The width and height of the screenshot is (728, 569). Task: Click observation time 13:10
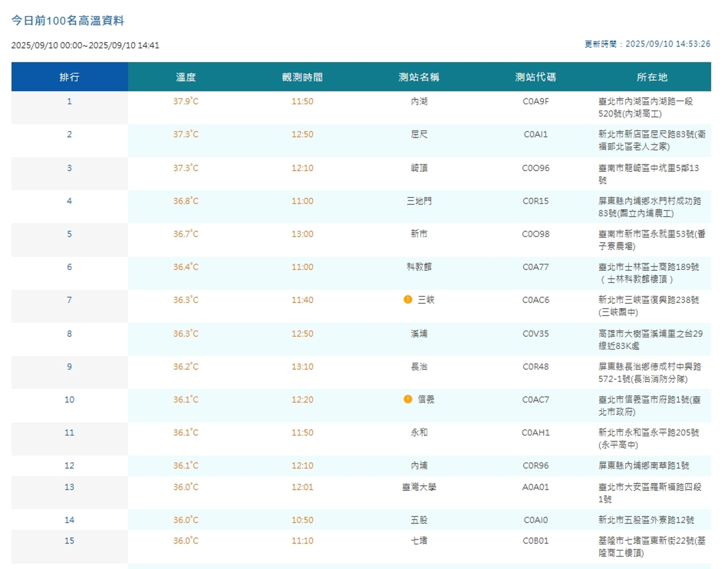[x=302, y=367]
